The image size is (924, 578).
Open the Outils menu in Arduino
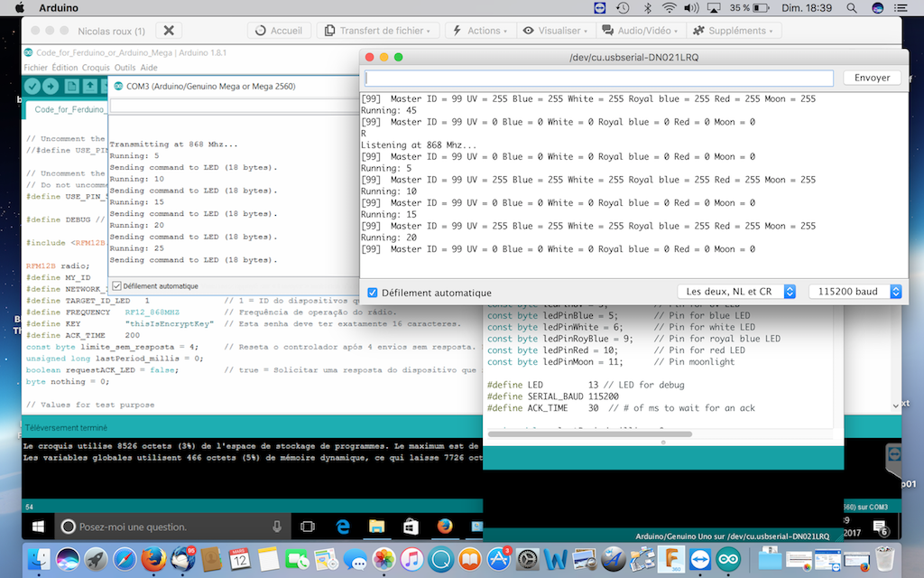[125, 68]
